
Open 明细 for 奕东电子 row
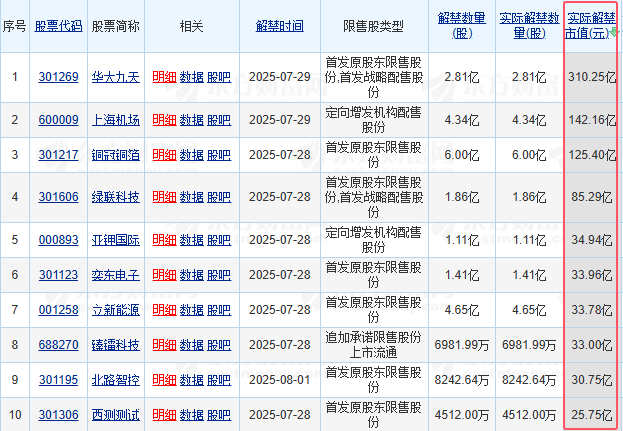click(164, 274)
